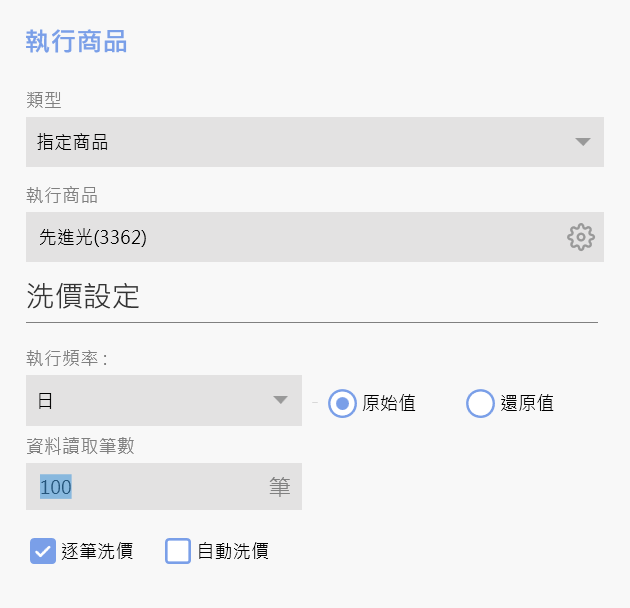Viewport: 630px width, 608px height.
Task: Open the 執行商品 settings gear icon
Action: point(580,237)
